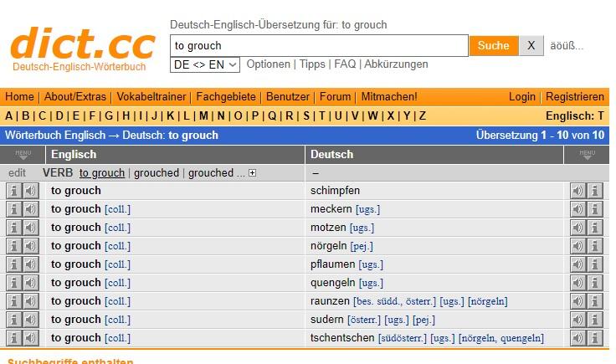Click the Login link
Image resolution: width=616 pixels, height=364 pixels.
point(522,97)
